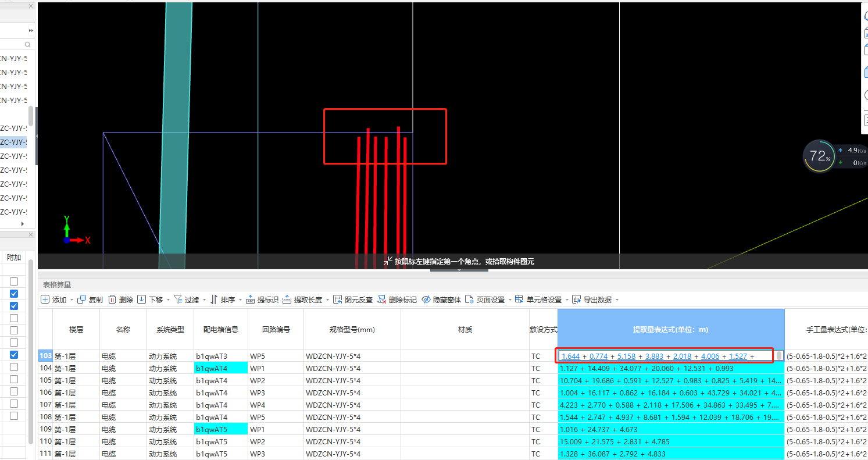Open the 提取长度 dropdown arrow

[x=327, y=300]
